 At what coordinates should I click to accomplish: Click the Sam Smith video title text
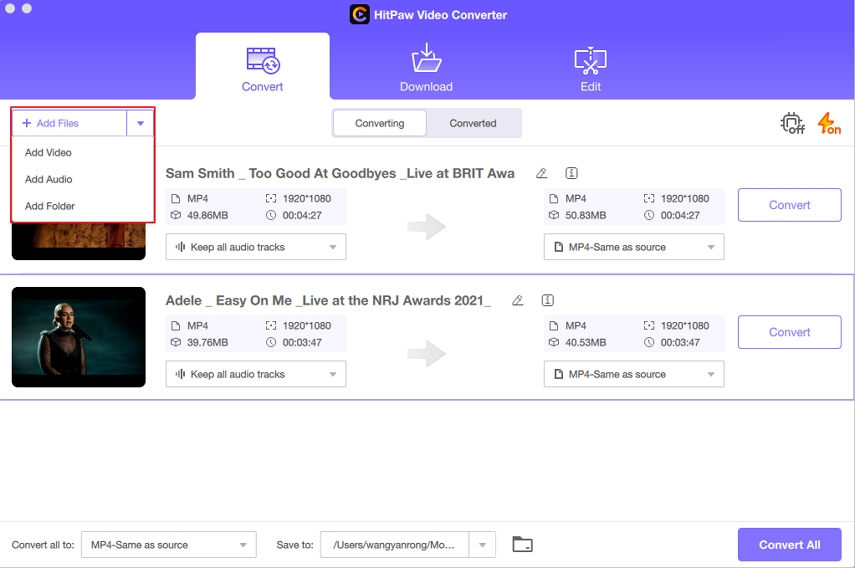tap(340, 173)
